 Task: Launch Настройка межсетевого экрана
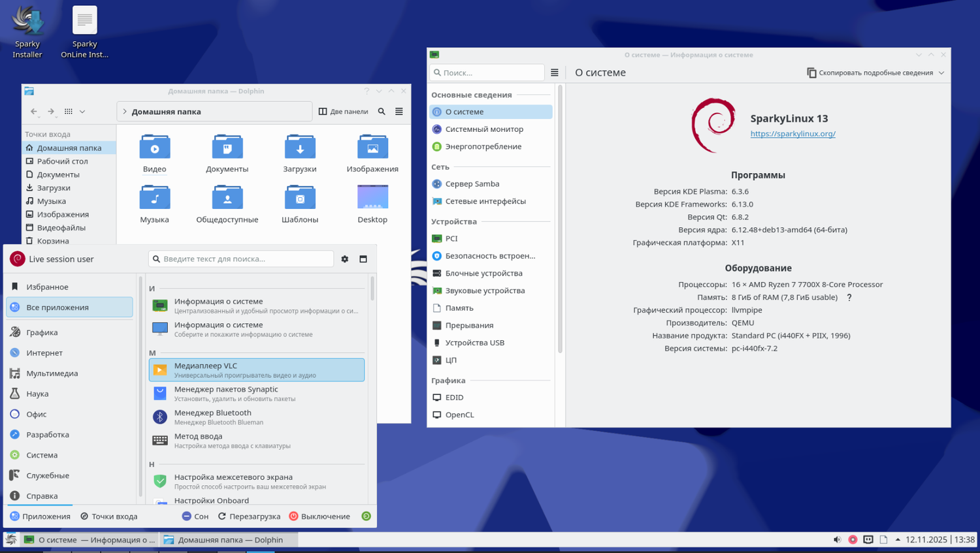tap(257, 481)
